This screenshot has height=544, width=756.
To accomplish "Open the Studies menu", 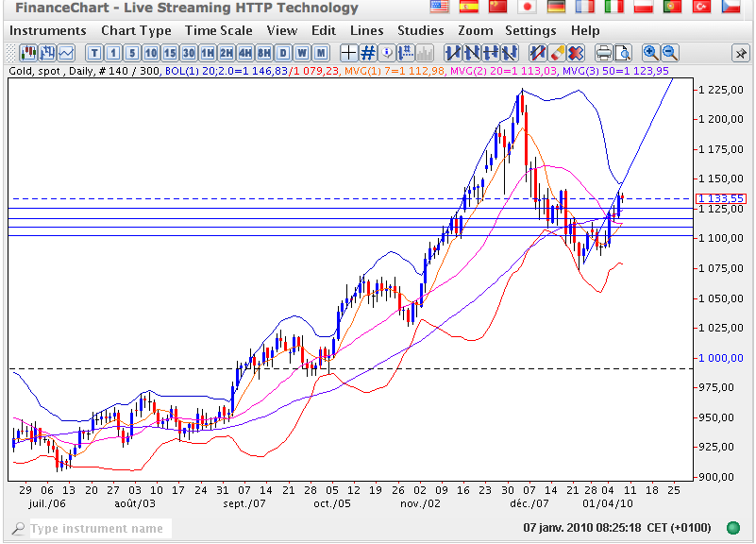I will (420, 30).
